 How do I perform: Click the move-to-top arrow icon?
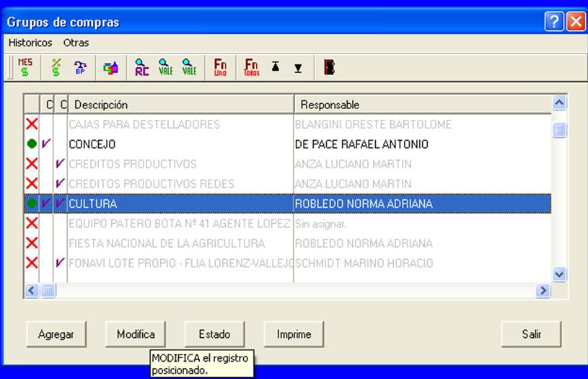coord(276,67)
